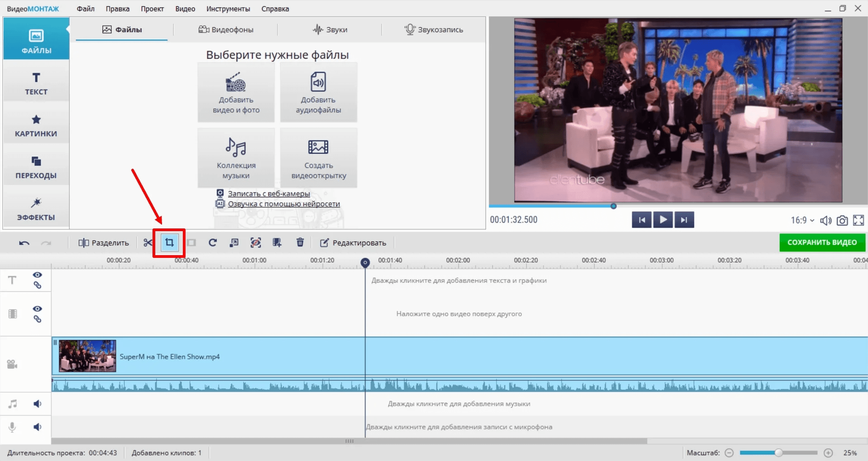Mute the music track
Image resolution: width=868 pixels, height=461 pixels.
click(37, 404)
